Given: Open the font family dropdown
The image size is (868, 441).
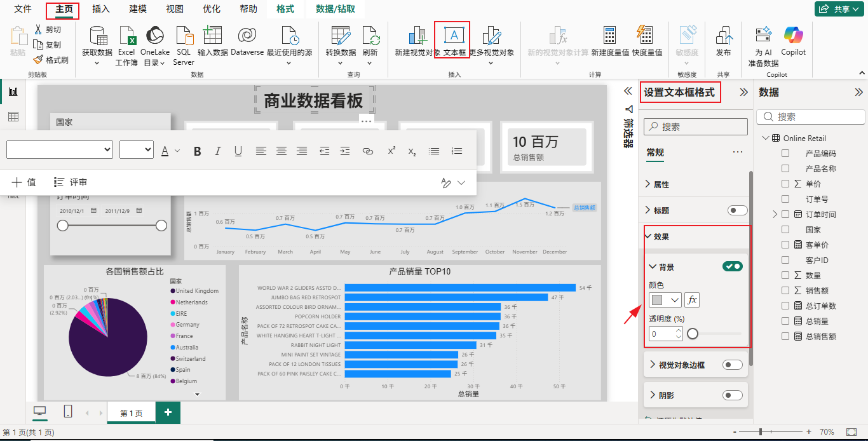Looking at the screenshot, I should (x=60, y=150).
